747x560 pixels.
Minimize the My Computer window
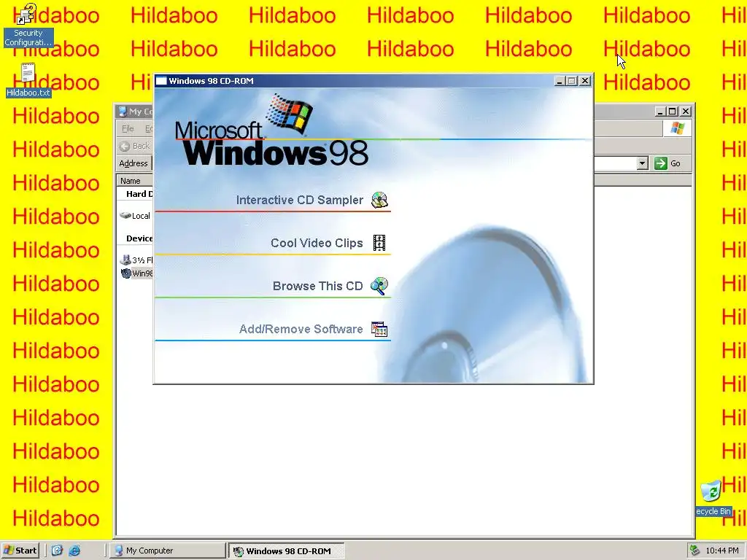coord(660,112)
